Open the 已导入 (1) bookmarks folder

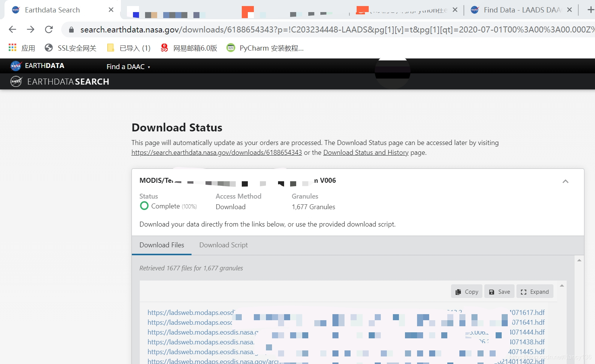pos(129,48)
